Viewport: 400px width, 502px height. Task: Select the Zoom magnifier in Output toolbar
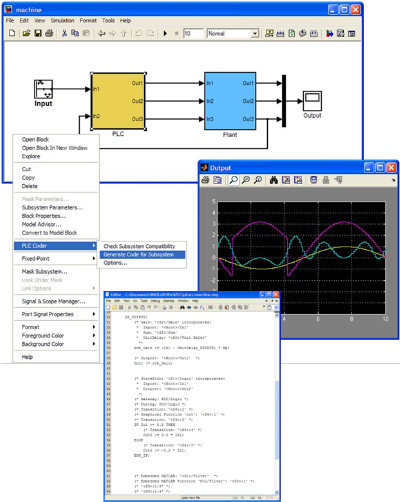(x=234, y=180)
